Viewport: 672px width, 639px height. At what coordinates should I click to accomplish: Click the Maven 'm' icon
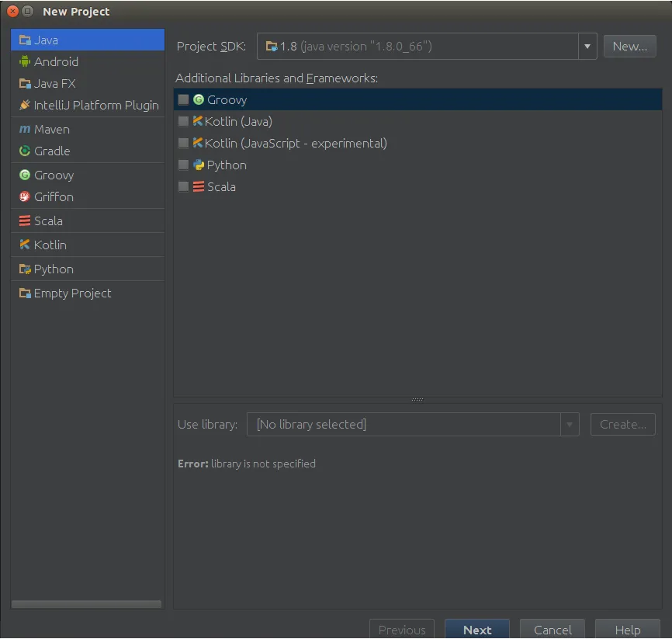(25, 129)
